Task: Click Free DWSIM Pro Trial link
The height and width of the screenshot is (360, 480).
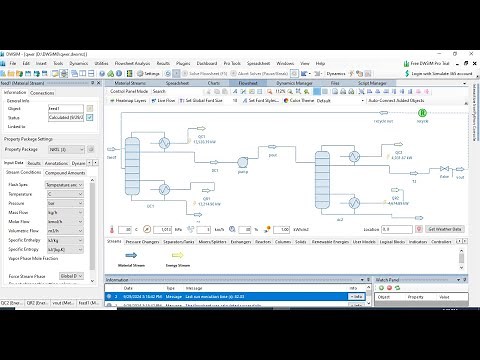Action: tap(426, 63)
